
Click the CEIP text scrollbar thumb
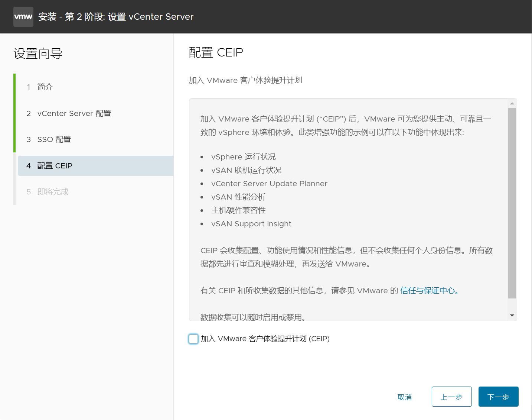point(512,203)
